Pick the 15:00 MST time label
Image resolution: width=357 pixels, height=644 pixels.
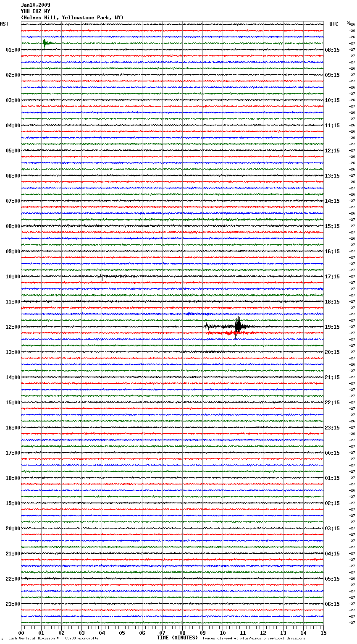pyautogui.click(x=13, y=403)
